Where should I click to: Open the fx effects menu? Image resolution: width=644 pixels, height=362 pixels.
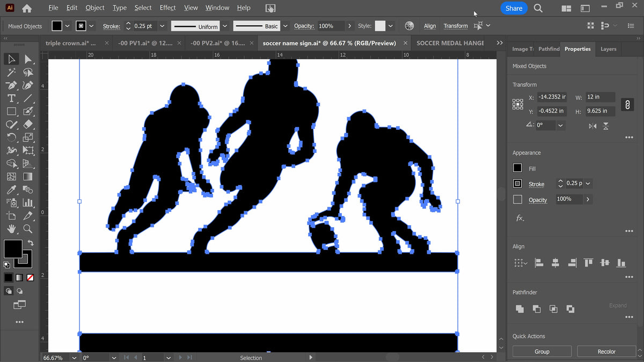pos(519,218)
